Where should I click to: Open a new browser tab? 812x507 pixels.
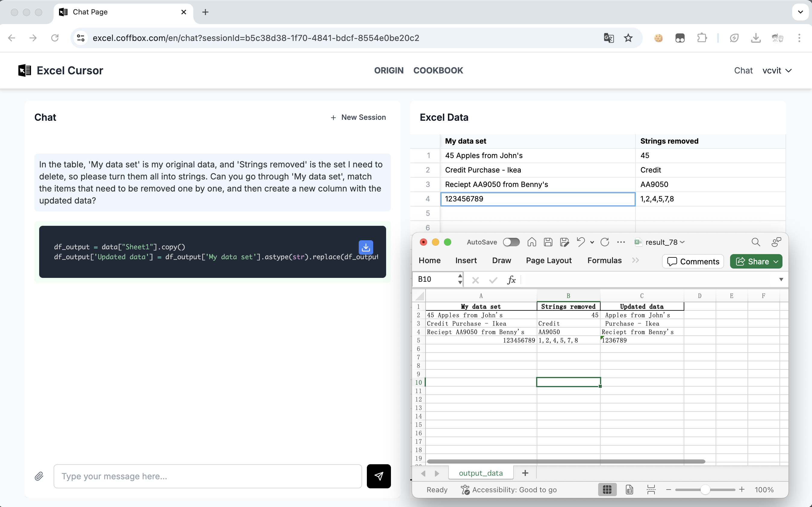pos(205,12)
